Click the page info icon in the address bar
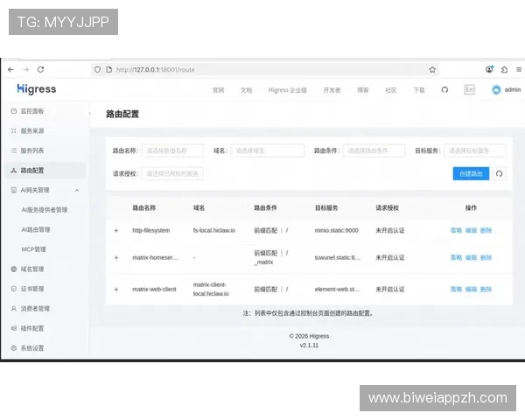This screenshot has height=420, width=525. click(x=108, y=70)
